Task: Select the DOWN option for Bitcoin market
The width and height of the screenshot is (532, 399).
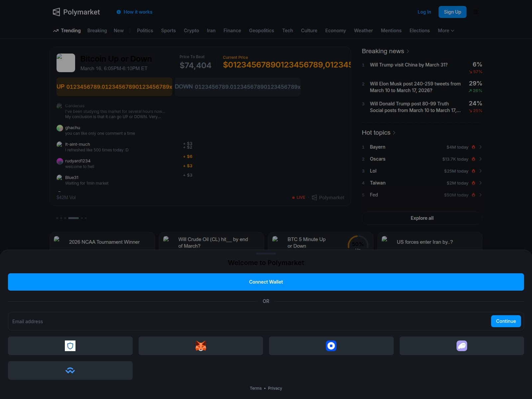Action: coord(237,86)
